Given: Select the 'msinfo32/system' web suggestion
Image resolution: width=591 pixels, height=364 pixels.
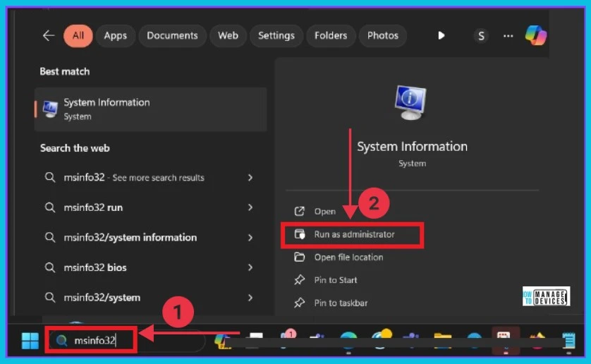Looking at the screenshot, I should click(x=102, y=298).
